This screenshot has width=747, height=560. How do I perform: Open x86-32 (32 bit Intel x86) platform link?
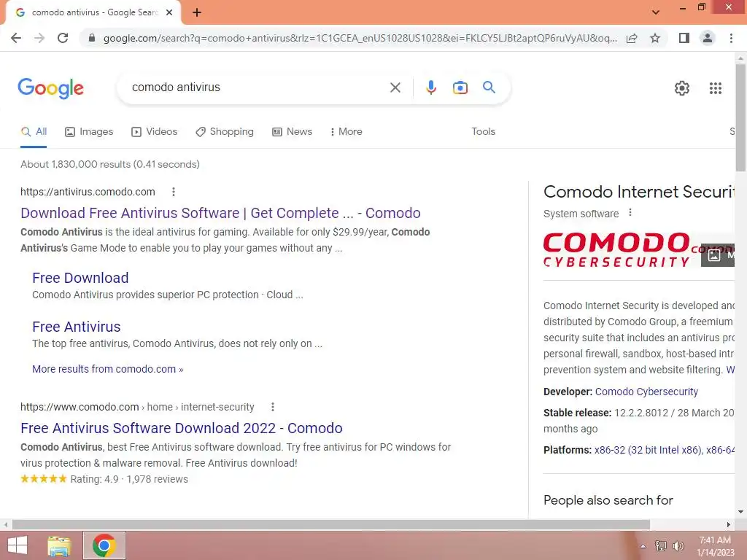[648, 450]
